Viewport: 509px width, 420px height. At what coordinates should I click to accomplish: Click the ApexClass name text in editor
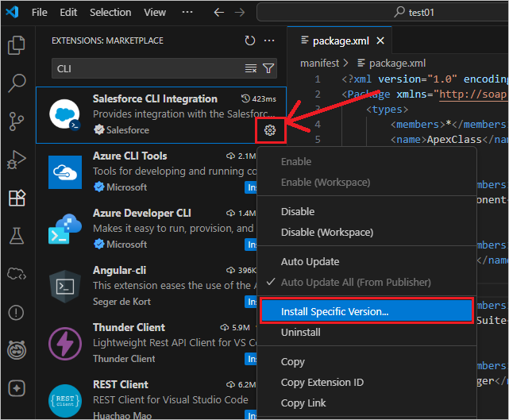click(454, 140)
